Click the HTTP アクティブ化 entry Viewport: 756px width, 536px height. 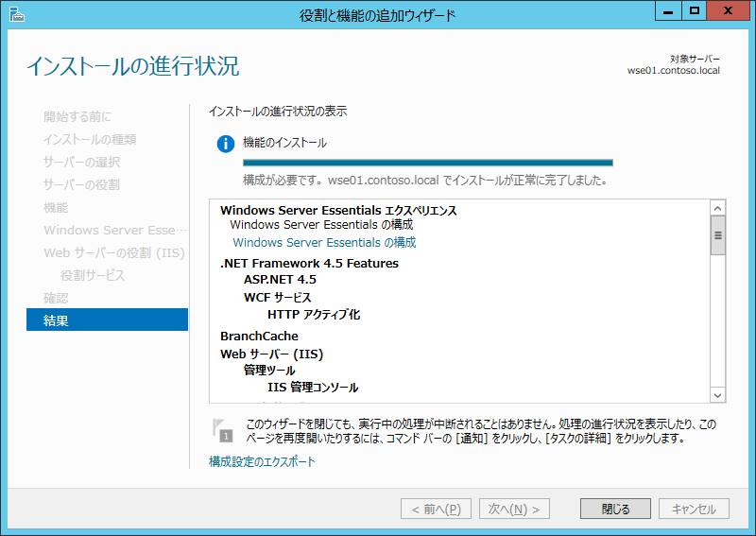click(314, 315)
